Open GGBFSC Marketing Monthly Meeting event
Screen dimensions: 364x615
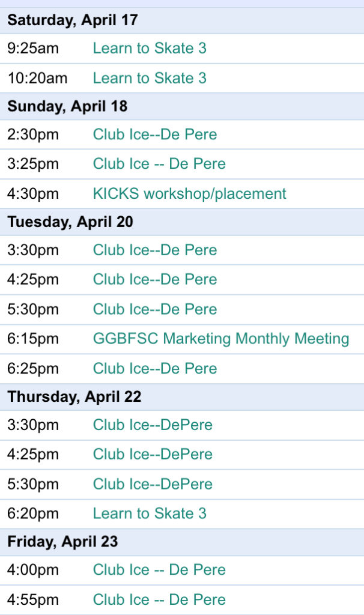(x=221, y=339)
